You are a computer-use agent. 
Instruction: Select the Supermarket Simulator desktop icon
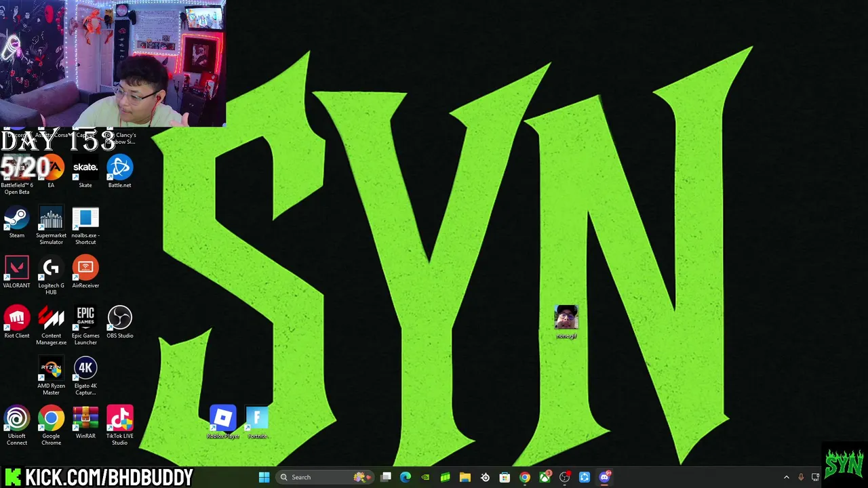pyautogui.click(x=51, y=226)
